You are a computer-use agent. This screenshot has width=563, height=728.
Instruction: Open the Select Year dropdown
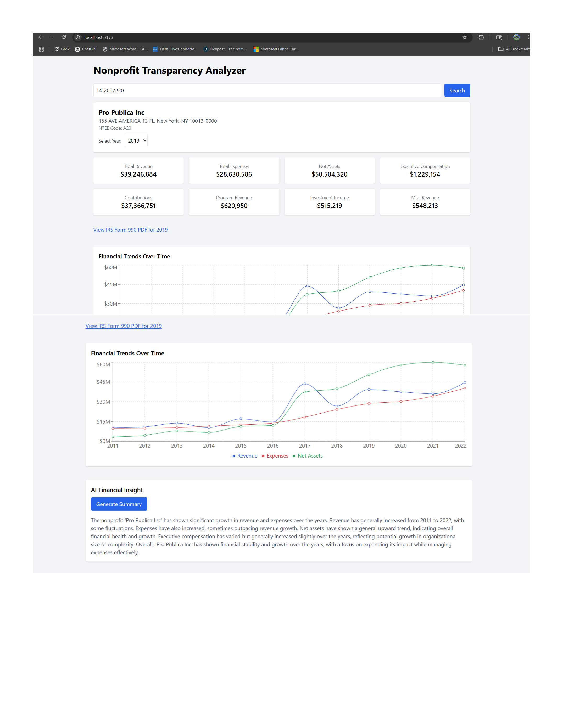[136, 141]
